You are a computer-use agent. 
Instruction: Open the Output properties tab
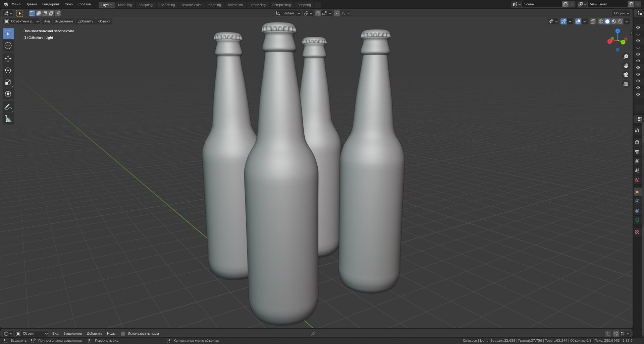pos(637,152)
